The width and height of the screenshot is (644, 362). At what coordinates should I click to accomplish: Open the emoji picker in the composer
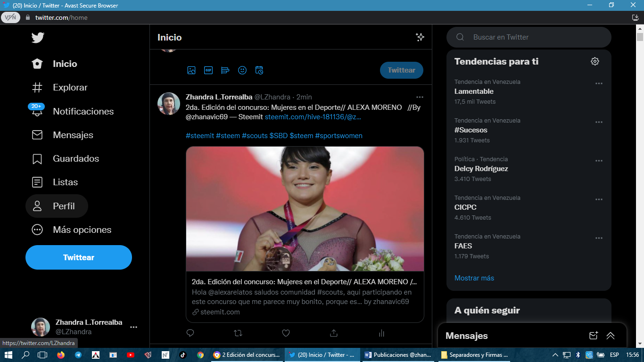tap(242, 70)
